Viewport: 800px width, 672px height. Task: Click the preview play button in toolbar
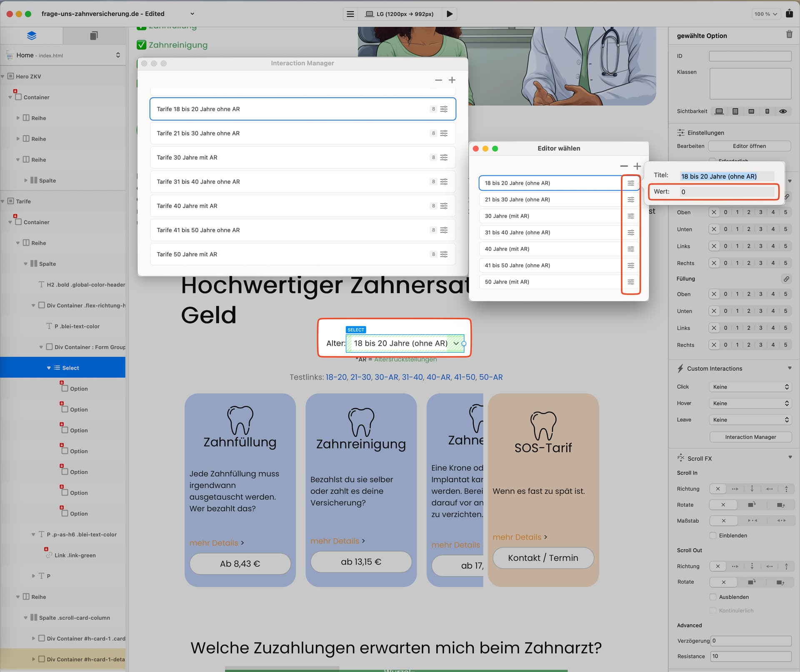point(449,14)
